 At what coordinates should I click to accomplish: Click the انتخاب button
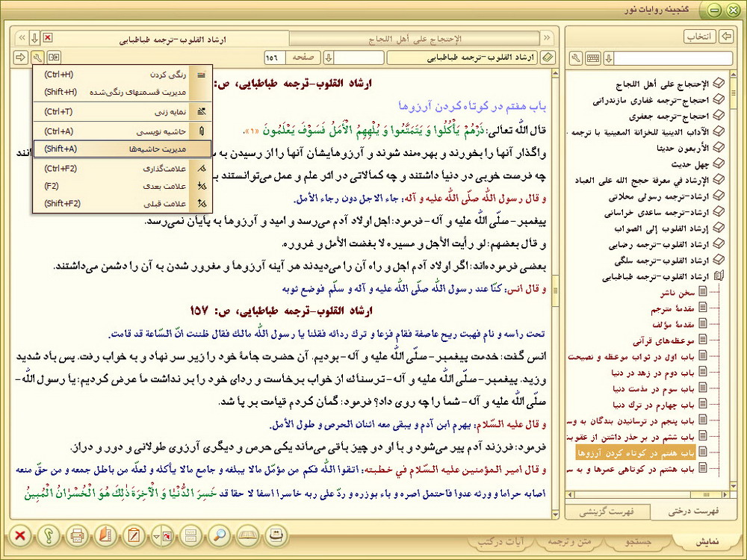click(700, 37)
